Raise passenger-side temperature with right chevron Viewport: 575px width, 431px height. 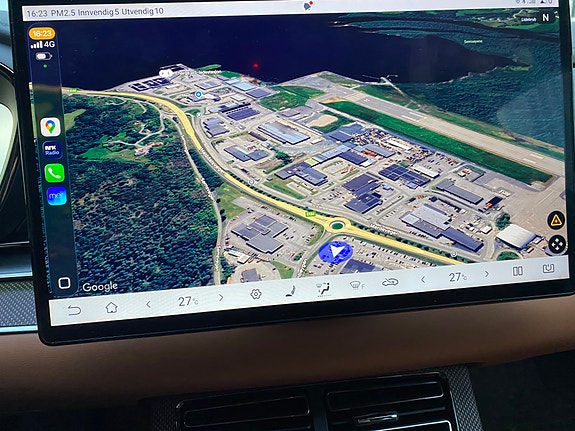pos(487,274)
